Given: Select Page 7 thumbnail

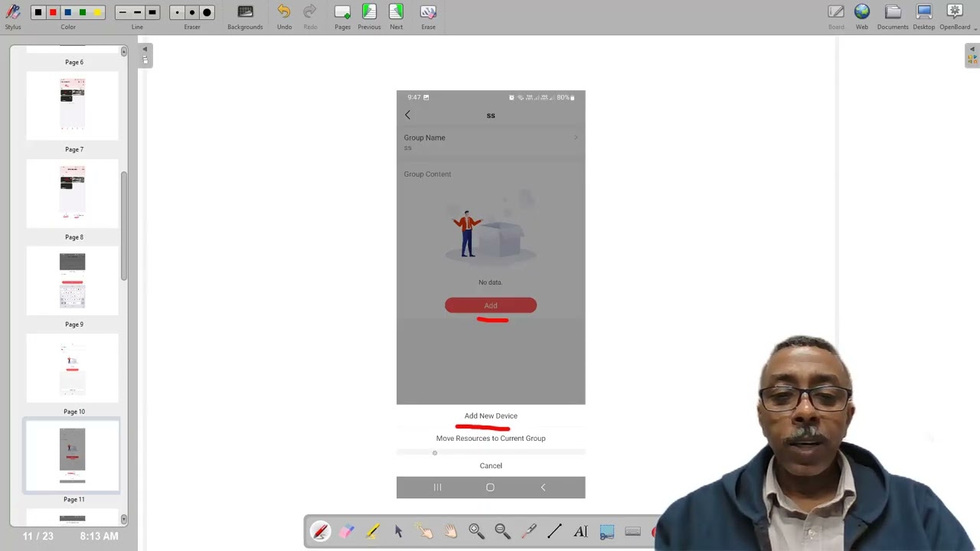Looking at the screenshot, I should 73,106.
